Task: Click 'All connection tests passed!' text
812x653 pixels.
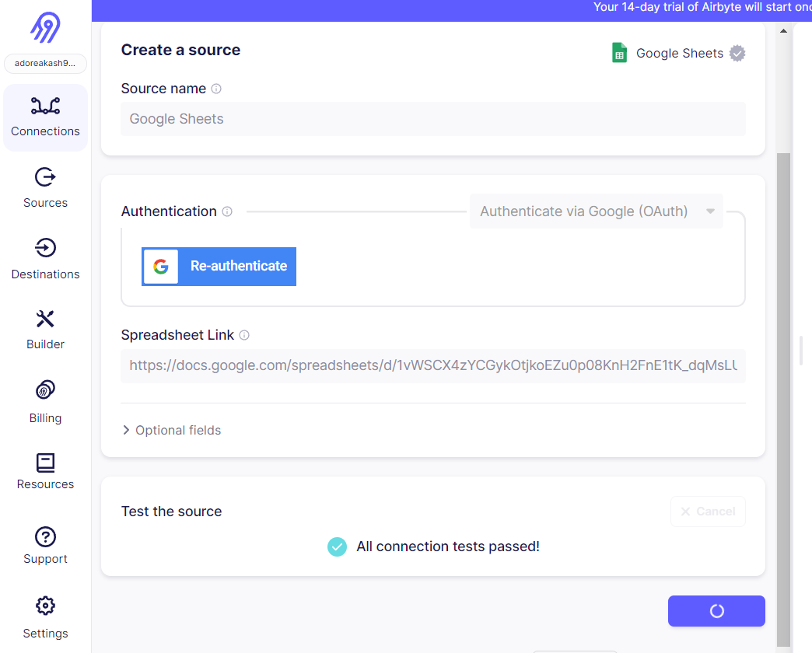Action: (x=448, y=547)
